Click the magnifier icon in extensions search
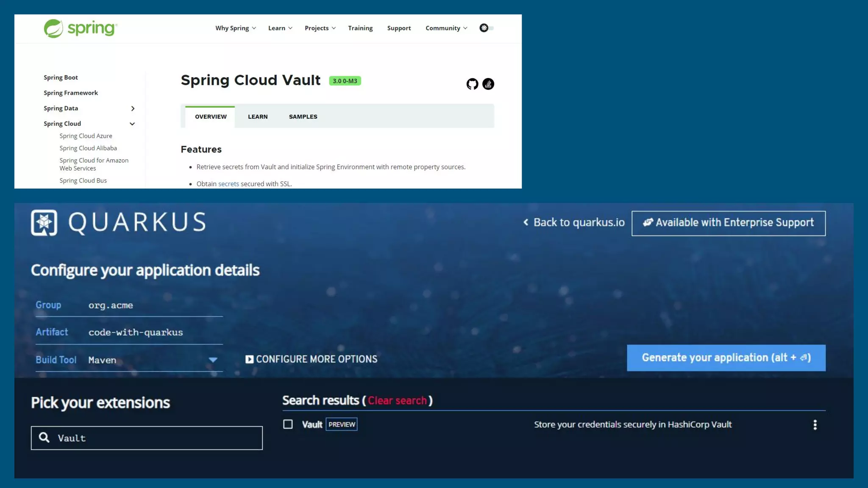 coord(44,438)
